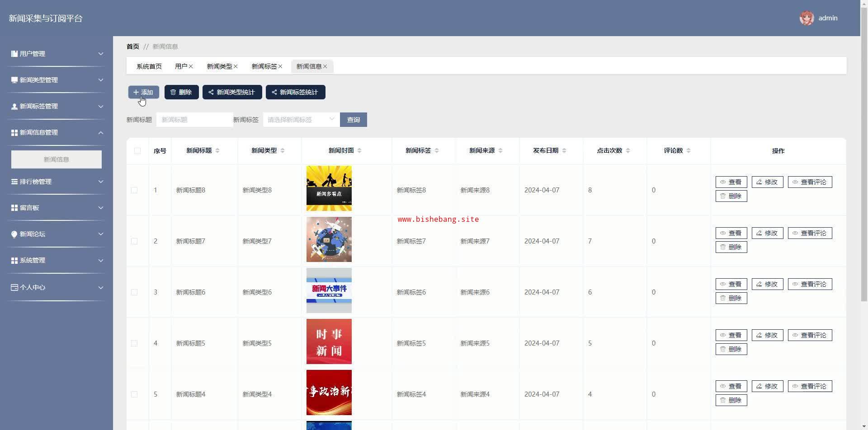
Task: Open the 新闻信息 submenu item in sidebar
Action: click(57, 159)
